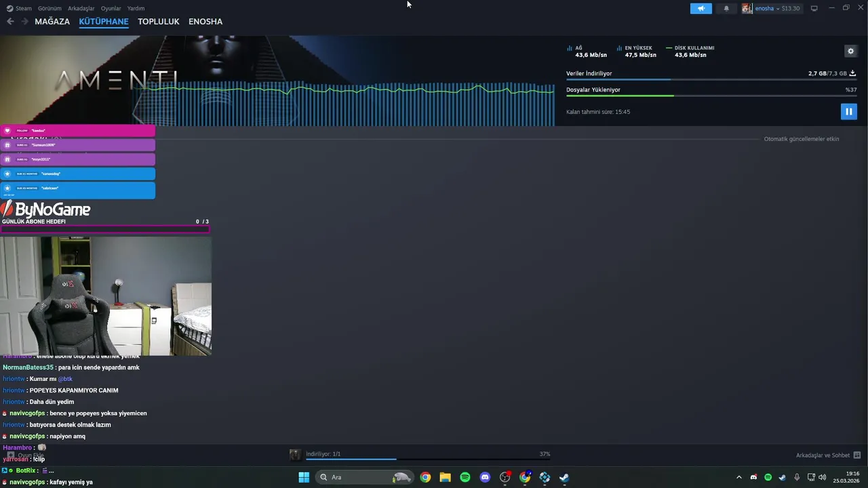Click the %37 percentage label
Viewport: 868px width, 488px height.
851,89
